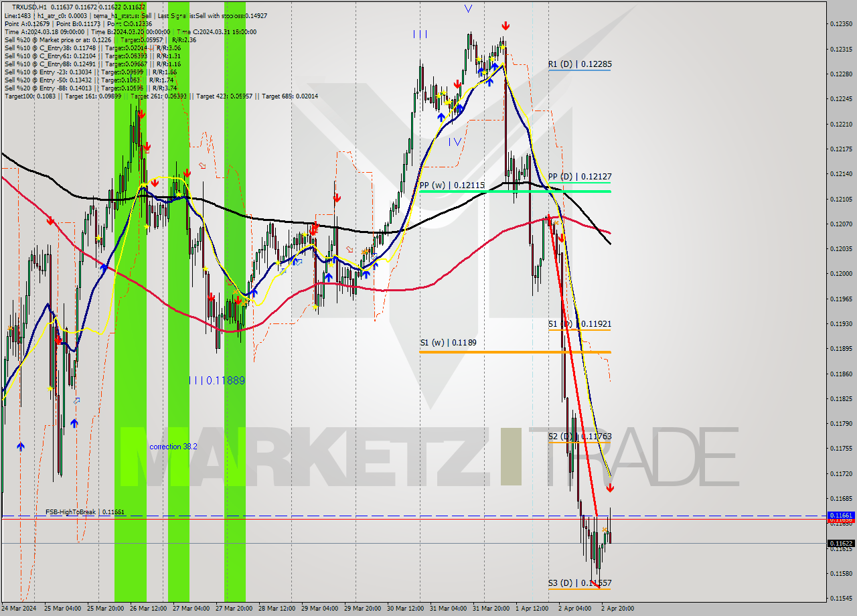Select the 'Sell %10 @ C_Entry38' line
The image size is (857, 616).
[x=92, y=48]
